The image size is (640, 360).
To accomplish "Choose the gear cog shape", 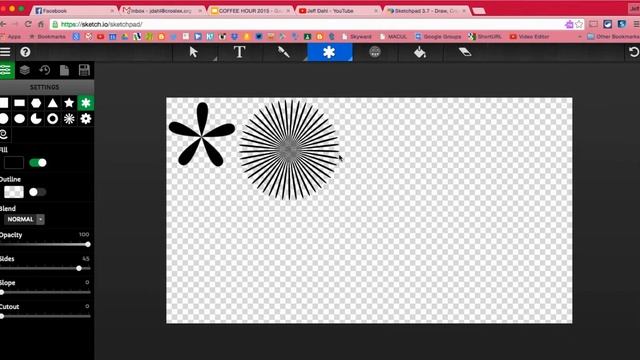I will tap(86, 119).
